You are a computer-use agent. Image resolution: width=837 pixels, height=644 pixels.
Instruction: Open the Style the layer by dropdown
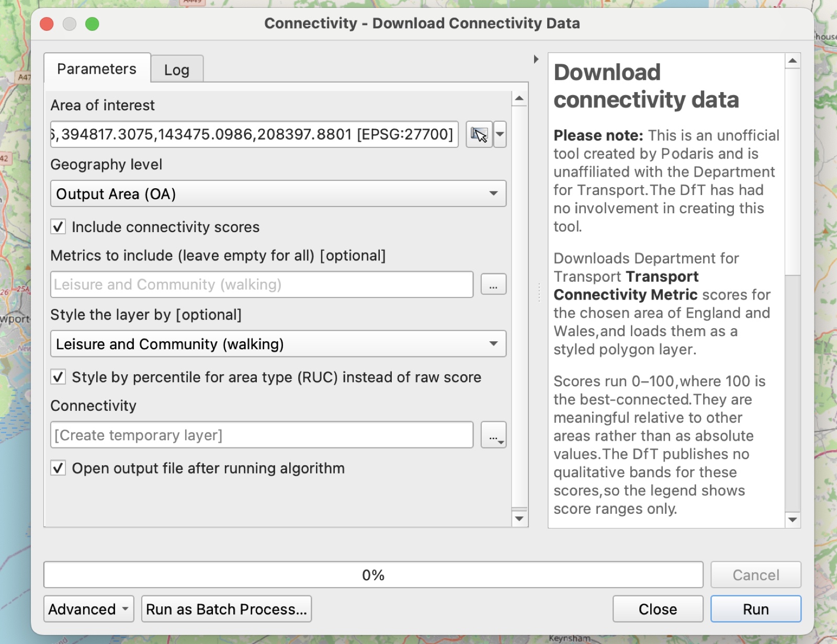pyautogui.click(x=278, y=343)
